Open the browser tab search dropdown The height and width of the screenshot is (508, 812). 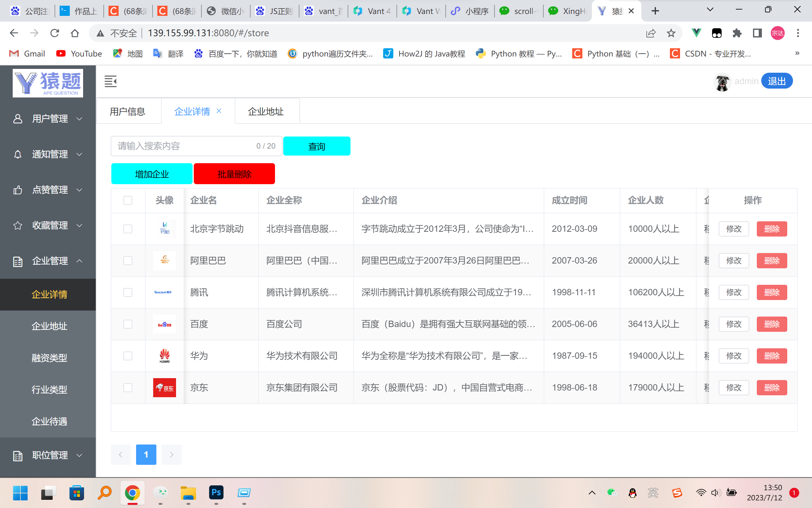click(710, 10)
